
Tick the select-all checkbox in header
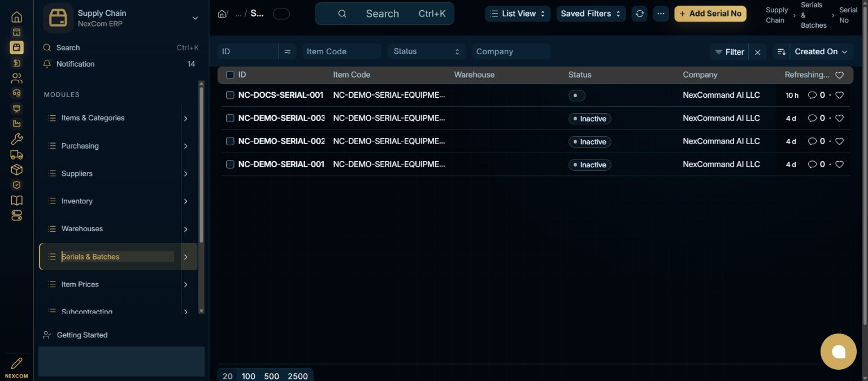pyautogui.click(x=230, y=75)
